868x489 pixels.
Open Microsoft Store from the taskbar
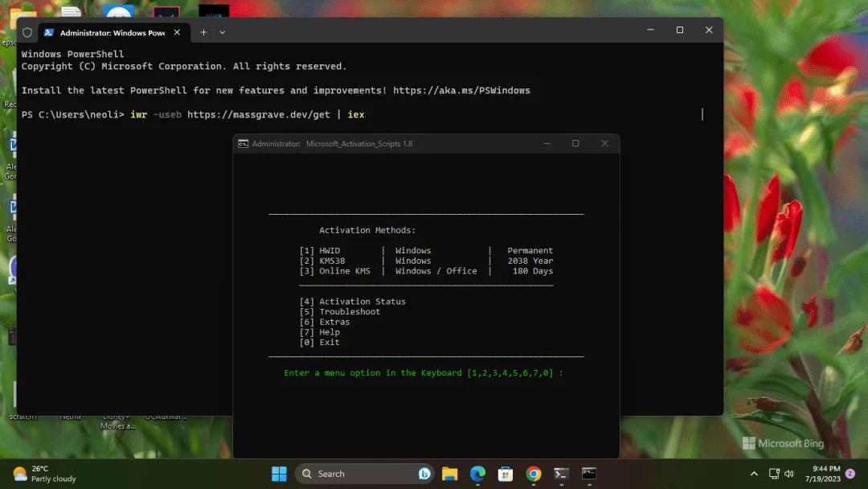click(505, 474)
